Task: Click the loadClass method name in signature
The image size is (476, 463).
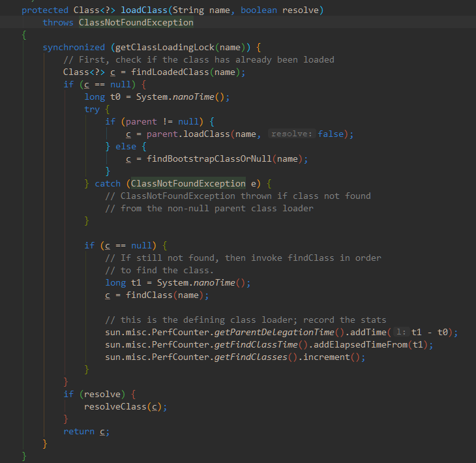Action: (144, 10)
